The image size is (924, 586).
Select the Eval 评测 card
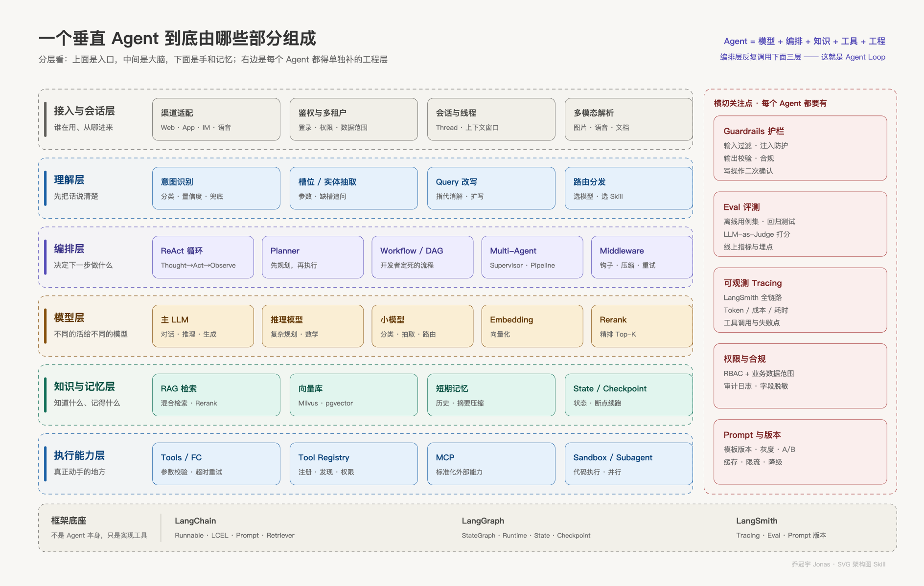pos(800,224)
